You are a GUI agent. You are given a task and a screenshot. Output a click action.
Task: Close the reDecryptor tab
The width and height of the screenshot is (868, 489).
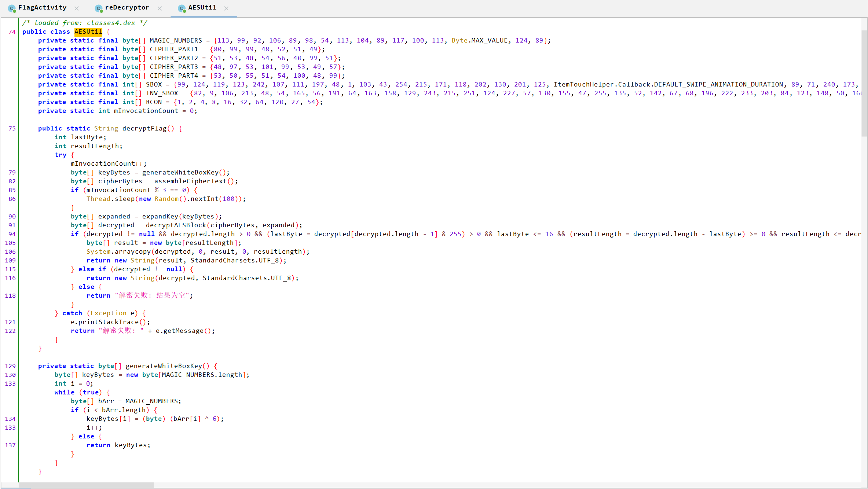pos(160,8)
